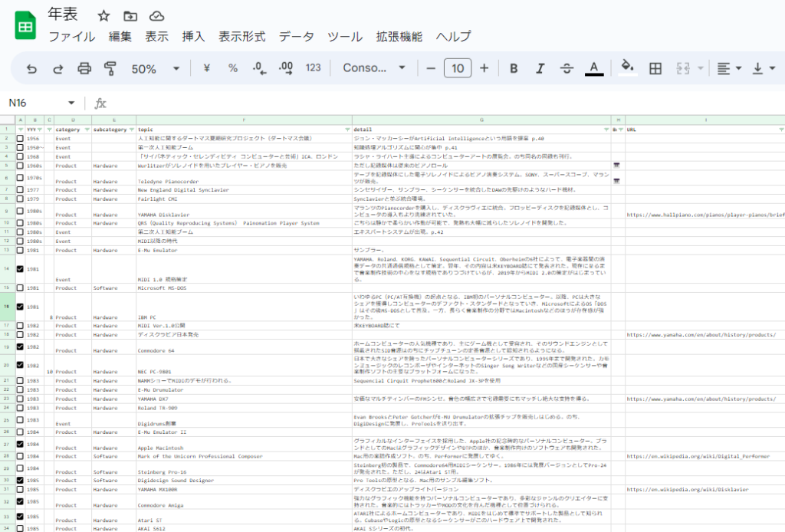The height and width of the screenshot is (532, 785).
Task: Open the filter dropdown on category column
Action: [87, 130]
